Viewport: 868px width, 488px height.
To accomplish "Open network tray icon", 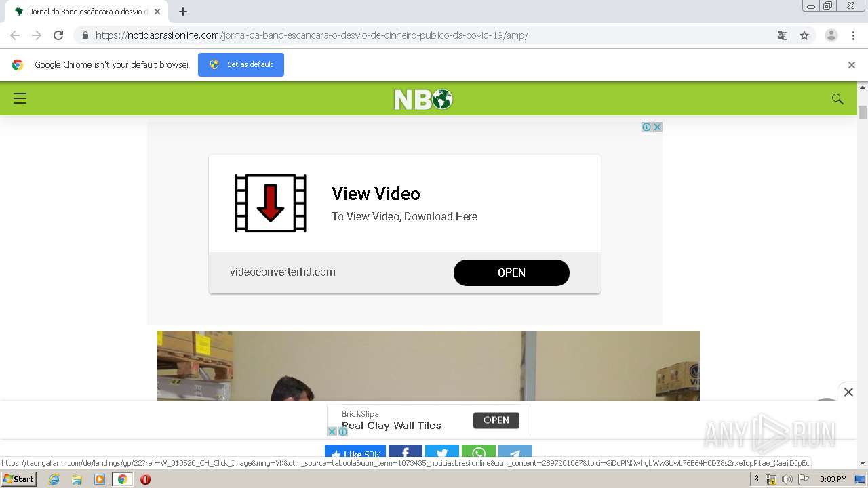I will 771,479.
